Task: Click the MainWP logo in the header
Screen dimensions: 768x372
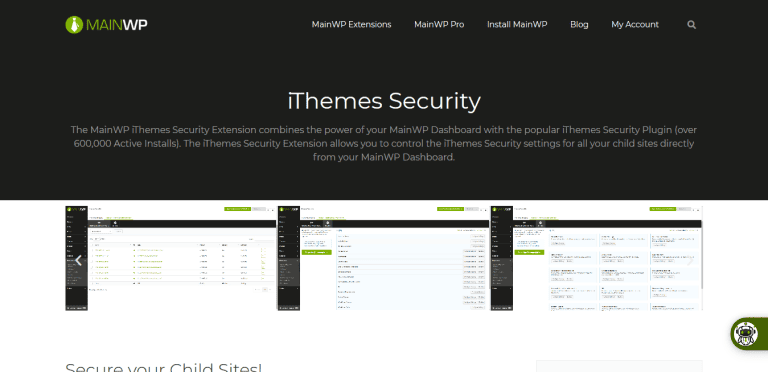Action: (106, 24)
